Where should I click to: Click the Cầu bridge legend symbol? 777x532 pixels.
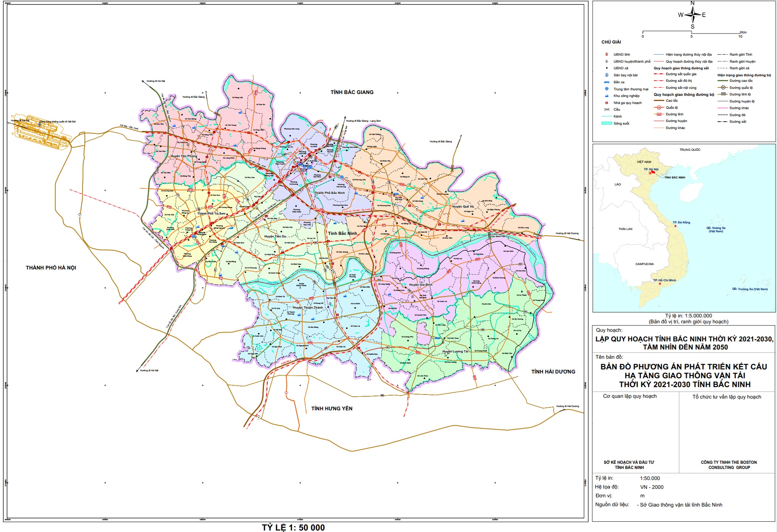coord(606,109)
